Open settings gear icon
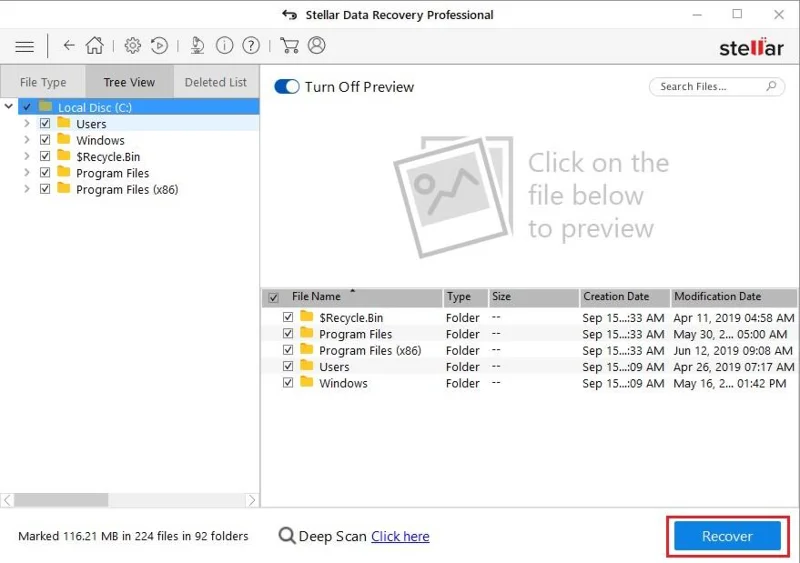The height and width of the screenshot is (563, 800). click(133, 45)
